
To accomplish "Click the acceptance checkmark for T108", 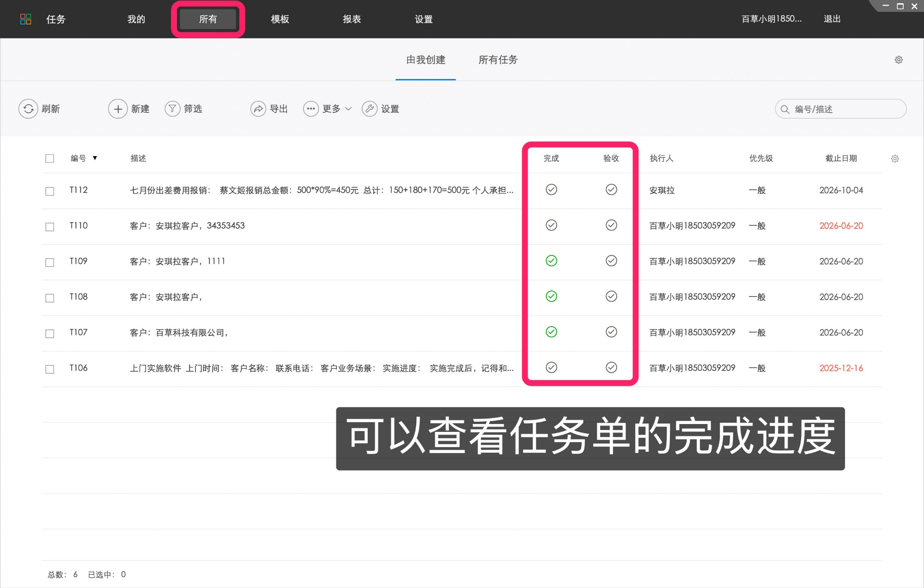I will 611,297.
